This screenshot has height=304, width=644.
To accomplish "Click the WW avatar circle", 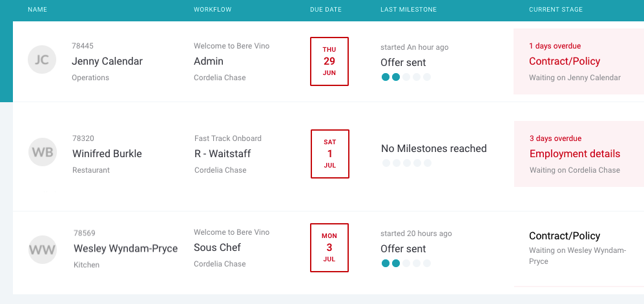I will (42, 250).
